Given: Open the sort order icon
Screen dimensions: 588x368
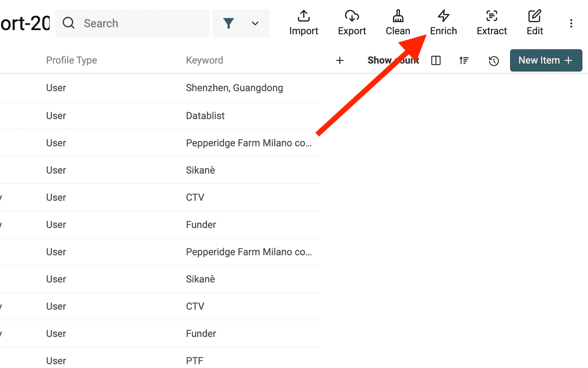Looking at the screenshot, I should pyautogui.click(x=464, y=61).
